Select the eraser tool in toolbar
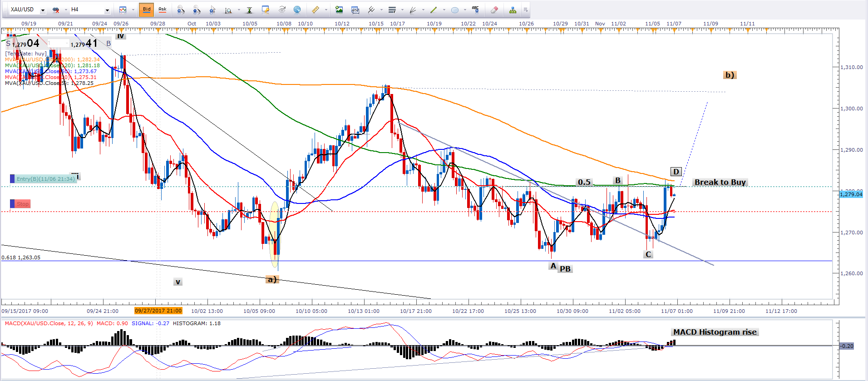 (x=494, y=10)
